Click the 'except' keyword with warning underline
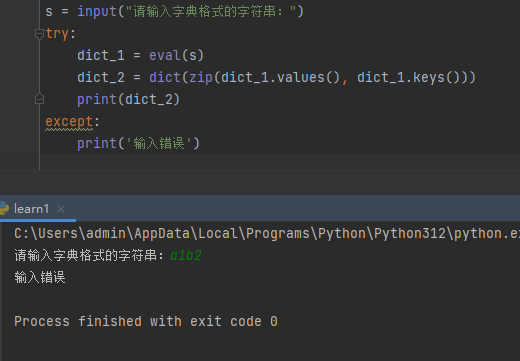 pos(69,122)
